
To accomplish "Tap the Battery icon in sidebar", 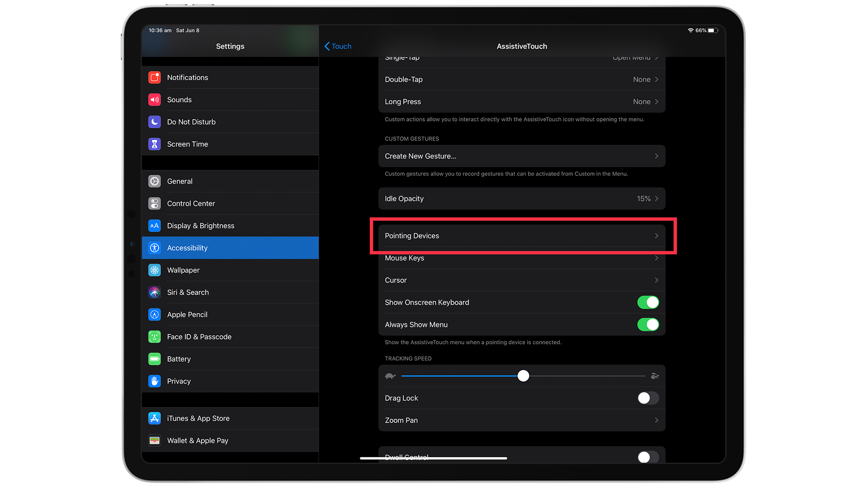I will click(155, 359).
